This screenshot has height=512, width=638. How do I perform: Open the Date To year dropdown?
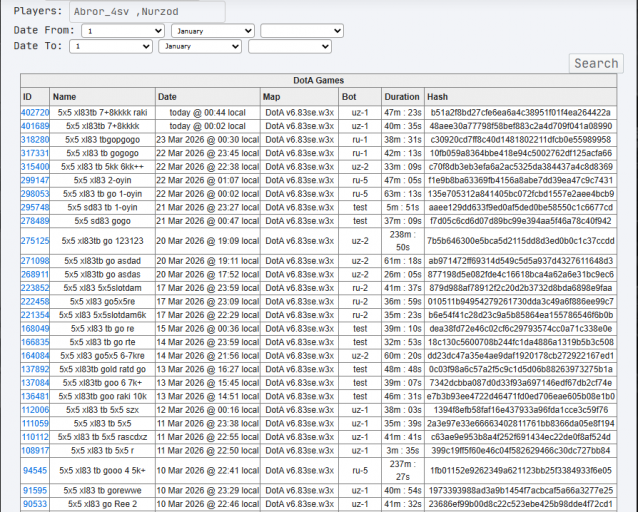pyautogui.click(x=290, y=46)
